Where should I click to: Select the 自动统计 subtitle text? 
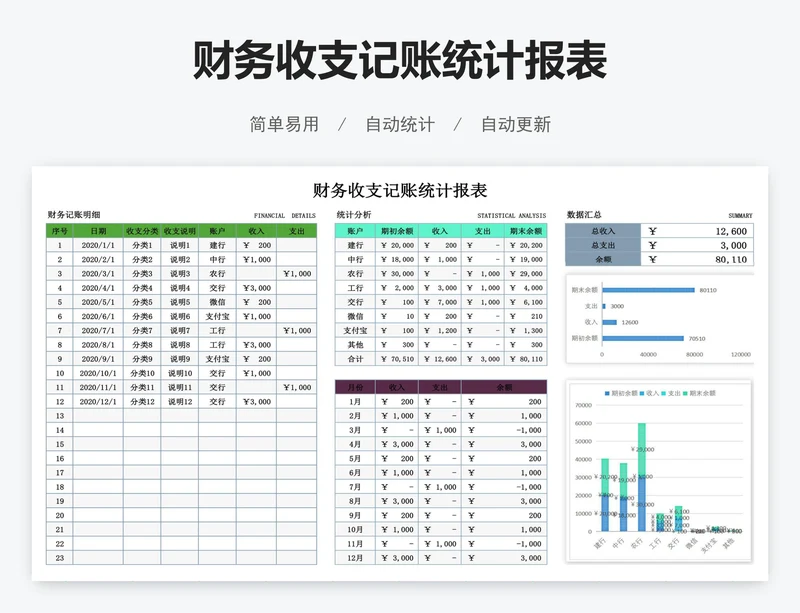coord(400,125)
